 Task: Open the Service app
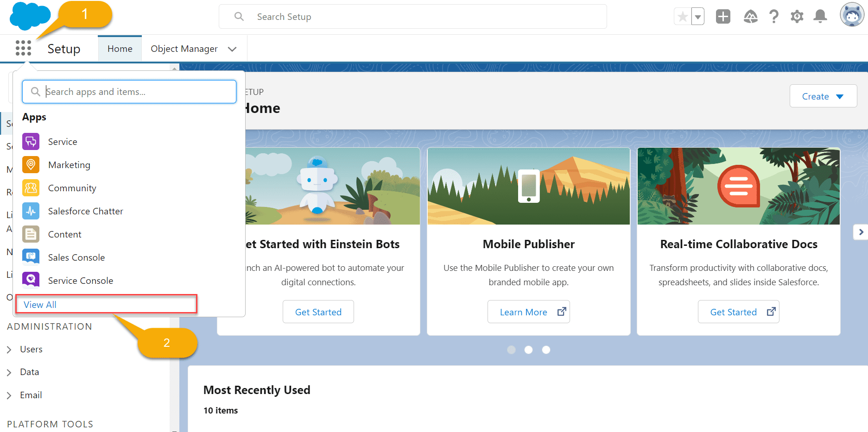(x=63, y=141)
